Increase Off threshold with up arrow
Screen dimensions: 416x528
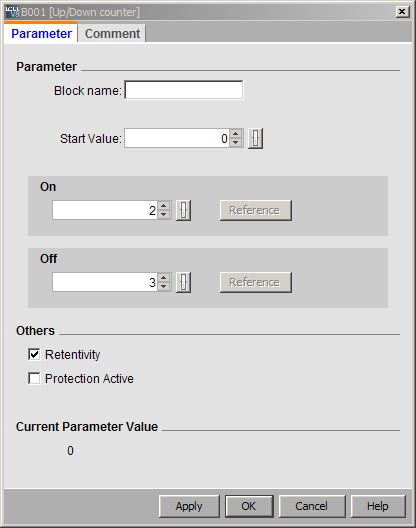pos(164,278)
